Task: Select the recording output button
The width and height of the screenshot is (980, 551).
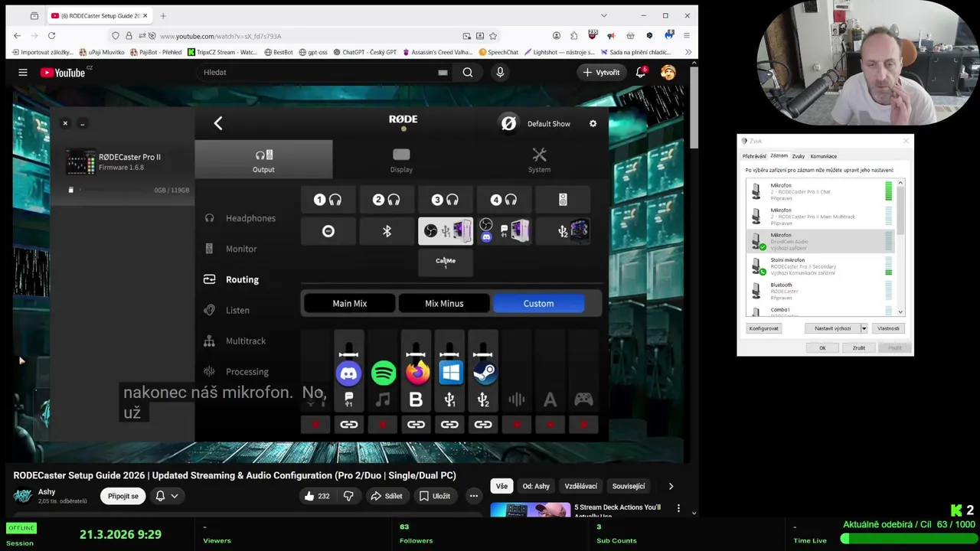Action: click(x=328, y=231)
